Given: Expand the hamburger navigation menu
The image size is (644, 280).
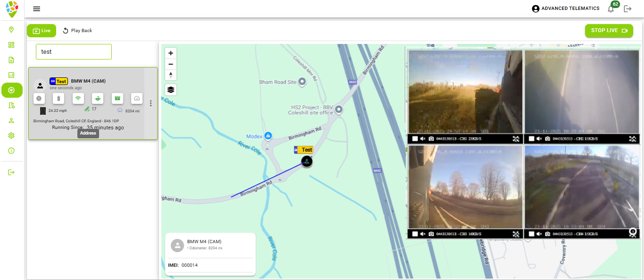Looking at the screenshot, I should pos(36,8).
